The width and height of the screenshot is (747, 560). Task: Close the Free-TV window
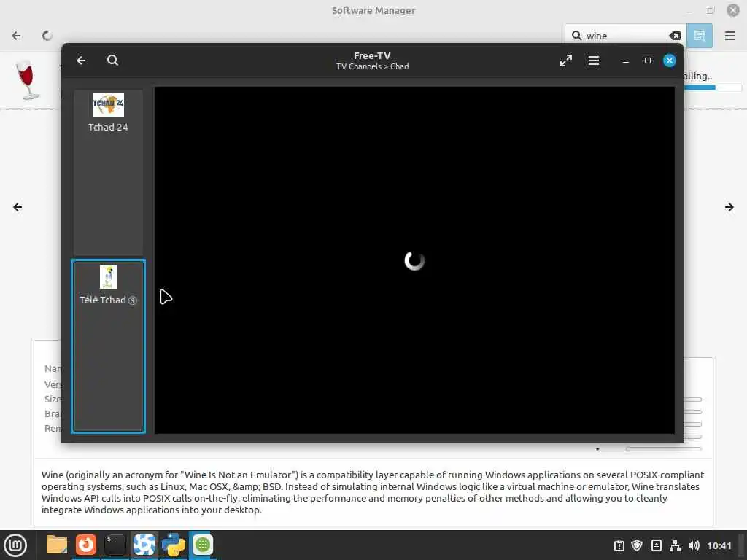670,61
